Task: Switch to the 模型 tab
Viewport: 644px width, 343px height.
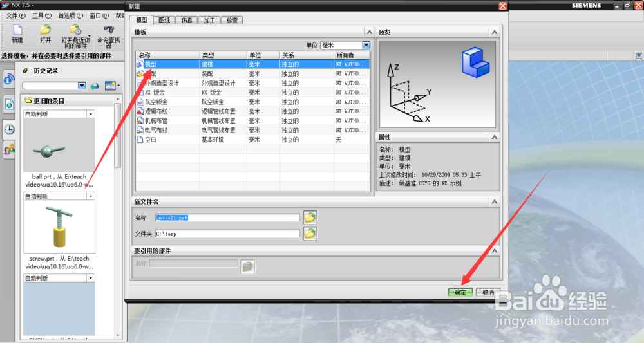Action: pyautogui.click(x=142, y=20)
